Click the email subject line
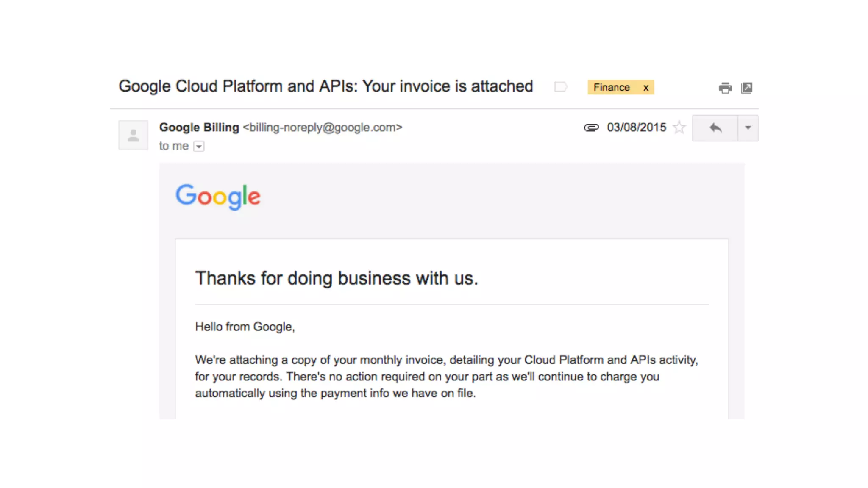Image resolution: width=868 pixels, height=488 pixels. (325, 86)
